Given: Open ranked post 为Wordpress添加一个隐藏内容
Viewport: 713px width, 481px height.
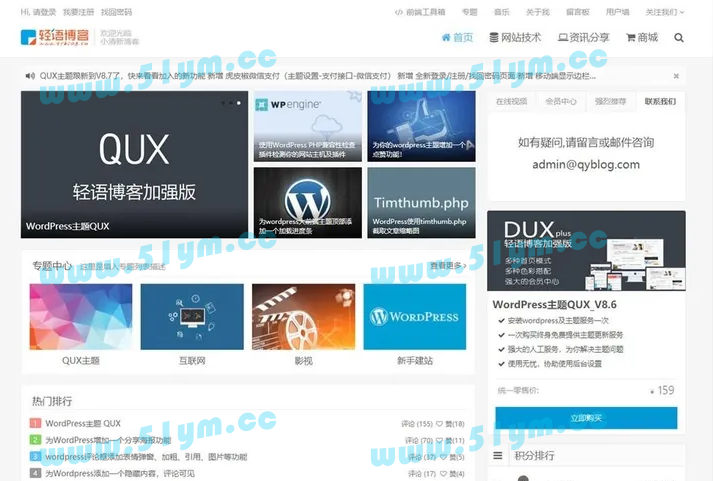Looking at the screenshot, I should tap(120, 473).
